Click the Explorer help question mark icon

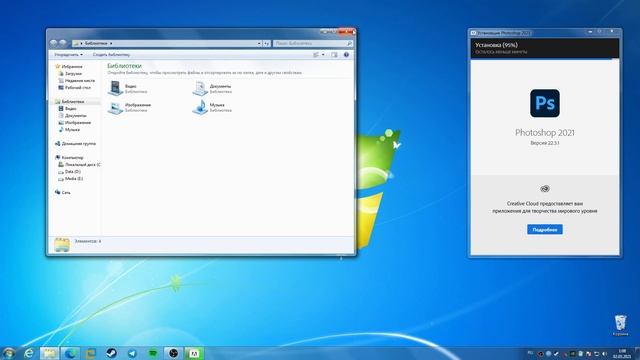[346, 55]
